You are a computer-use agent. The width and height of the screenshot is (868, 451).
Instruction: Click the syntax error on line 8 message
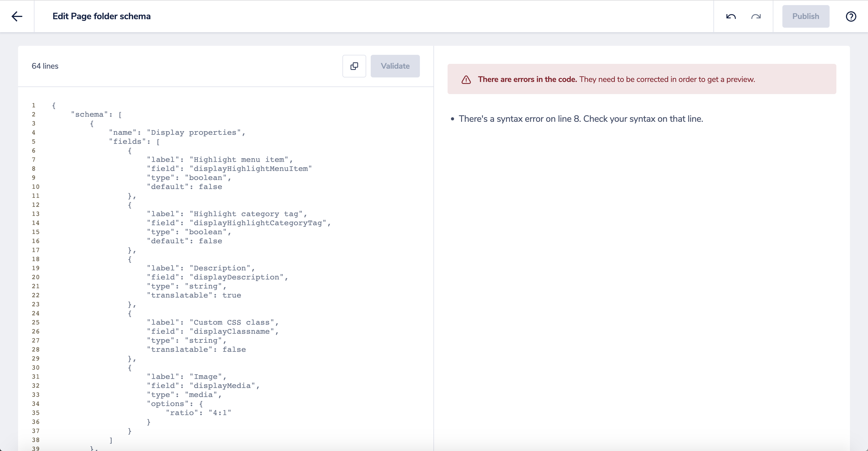coord(581,119)
